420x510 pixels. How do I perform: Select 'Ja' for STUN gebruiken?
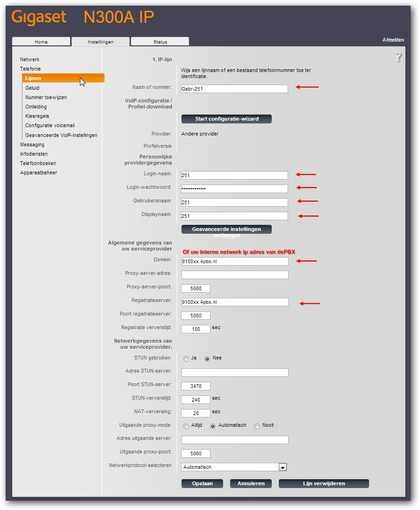coord(186,359)
